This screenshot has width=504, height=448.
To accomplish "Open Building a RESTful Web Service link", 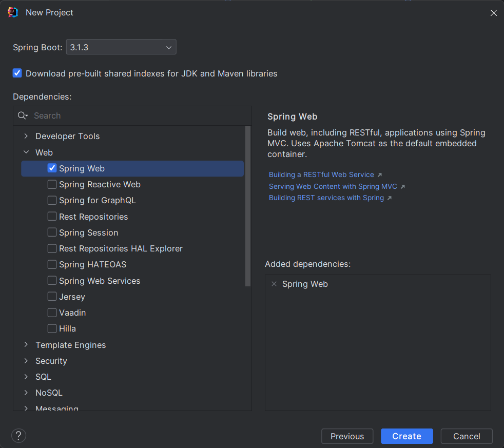I will (321, 175).
